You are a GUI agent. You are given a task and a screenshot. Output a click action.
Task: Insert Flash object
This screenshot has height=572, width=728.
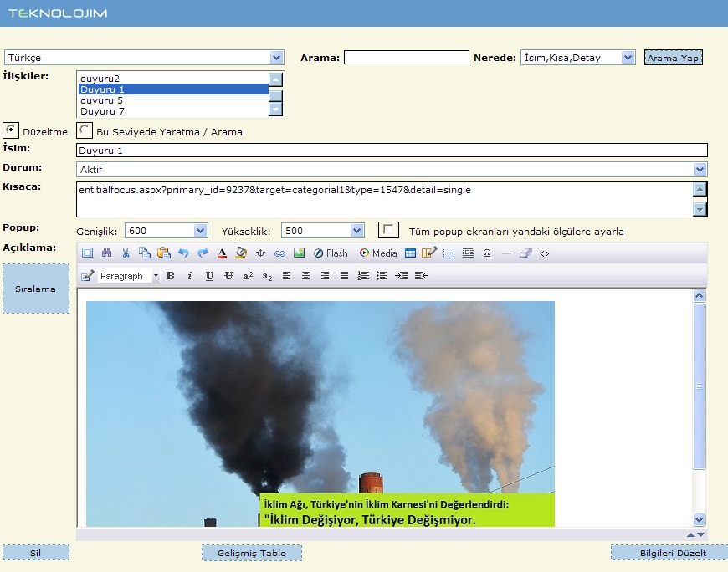(x=331, y=253)
